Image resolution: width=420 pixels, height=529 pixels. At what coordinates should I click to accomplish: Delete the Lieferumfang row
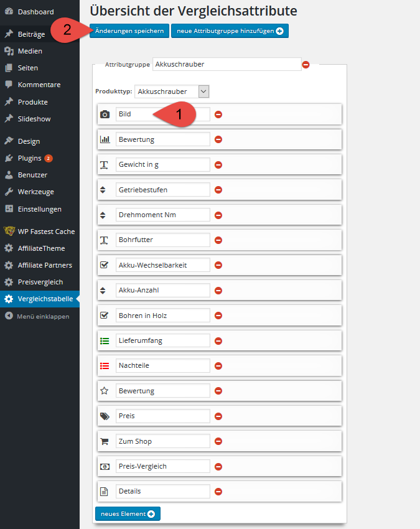click(x=218, y=341)
